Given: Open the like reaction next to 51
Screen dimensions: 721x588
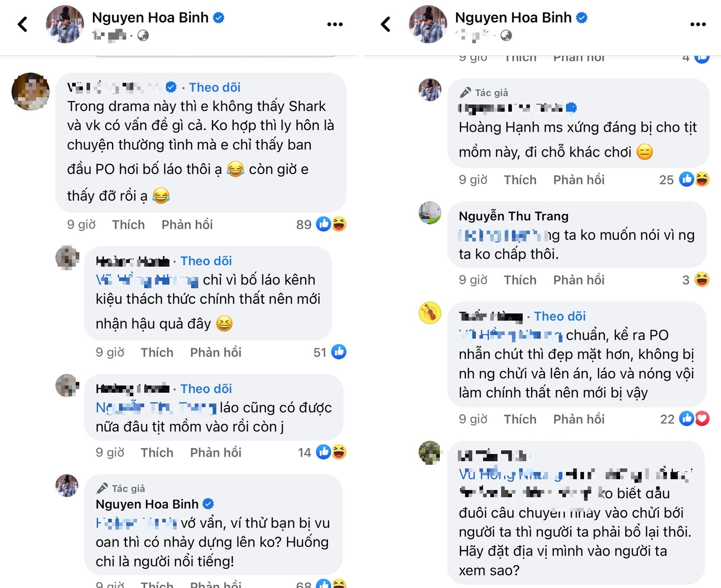Looking at the screenshot, I should [339, 352].
